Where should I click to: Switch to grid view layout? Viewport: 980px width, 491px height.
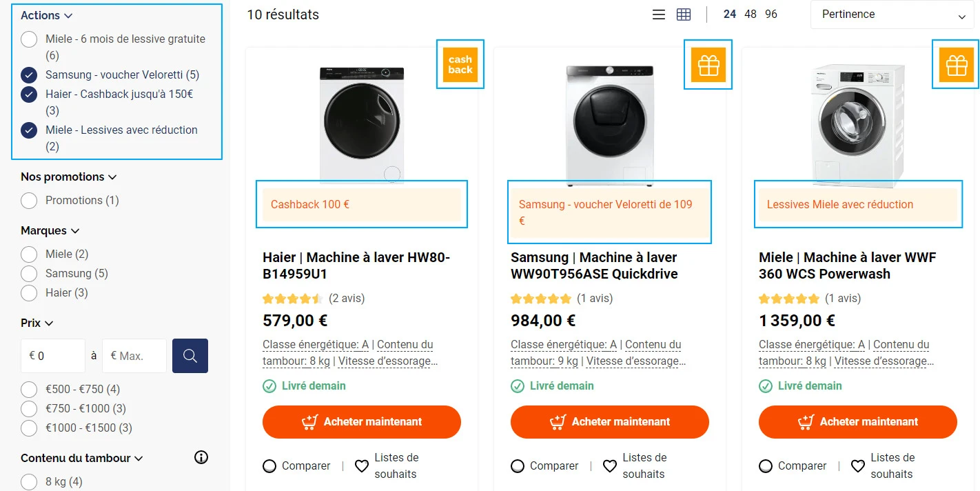(x=684, y=14)
